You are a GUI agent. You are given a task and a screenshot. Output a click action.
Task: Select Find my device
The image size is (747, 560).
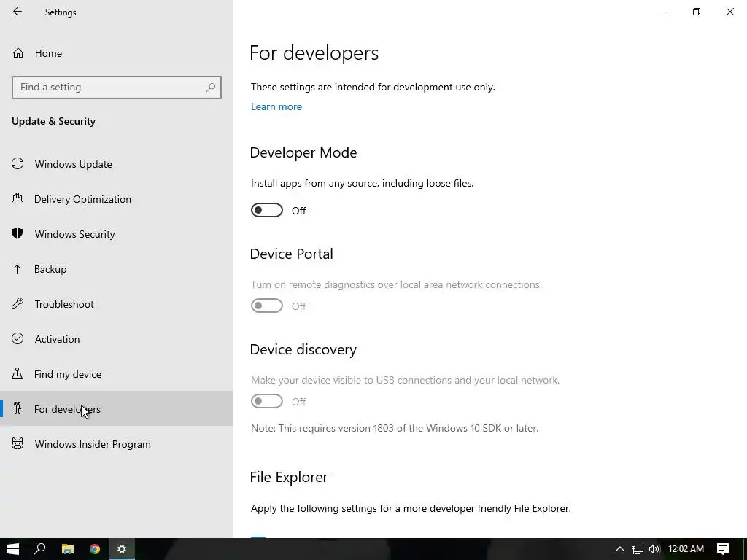[x=117, y=374]
